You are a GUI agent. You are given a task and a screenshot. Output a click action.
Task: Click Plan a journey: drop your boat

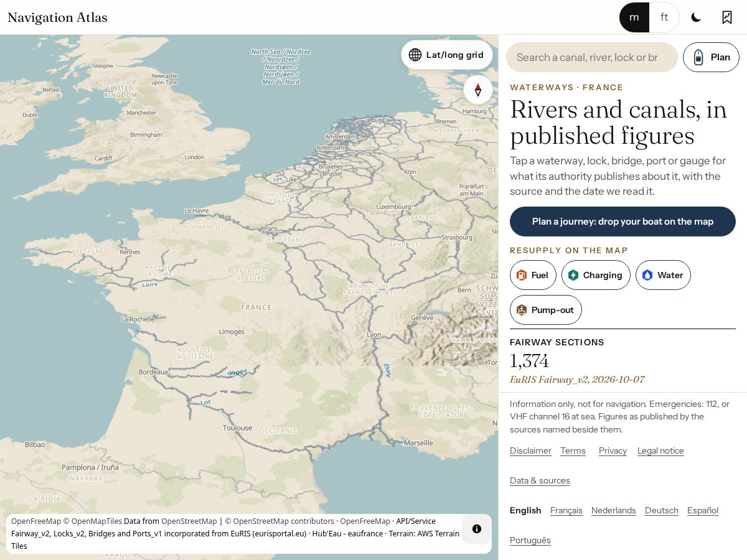tap(622, 222)
